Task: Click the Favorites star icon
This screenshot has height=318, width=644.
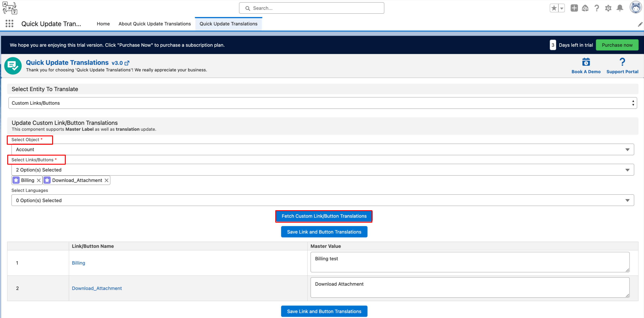Action: pyautogui.click(x=554, y=8)
